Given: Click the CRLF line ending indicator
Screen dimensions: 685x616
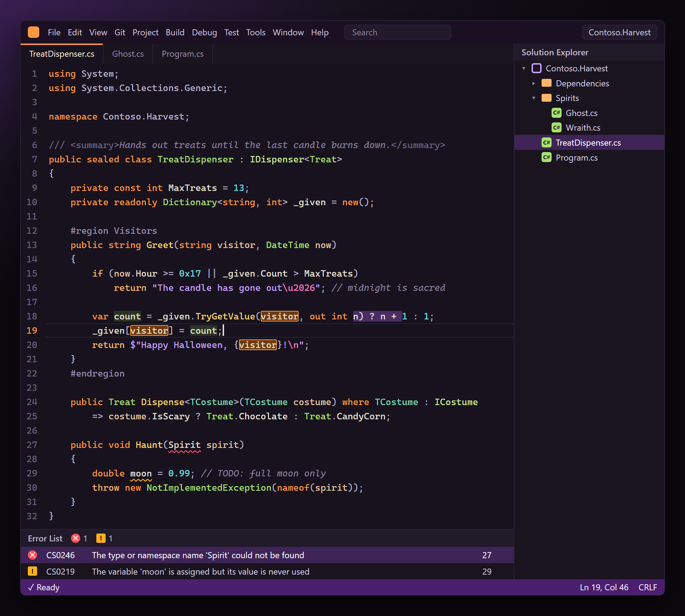Looking at the screenshot, I should pos(648,587).
